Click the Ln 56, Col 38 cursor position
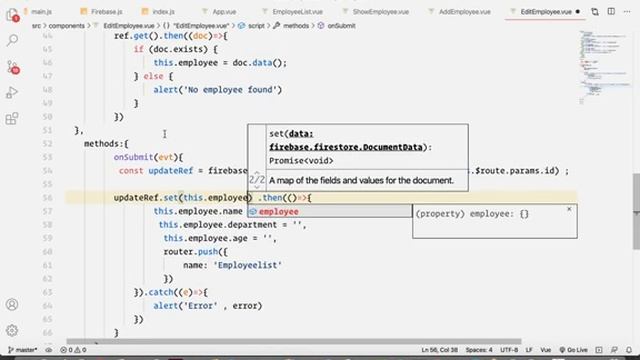Screen dimensions: 640x360 (440, 350)
